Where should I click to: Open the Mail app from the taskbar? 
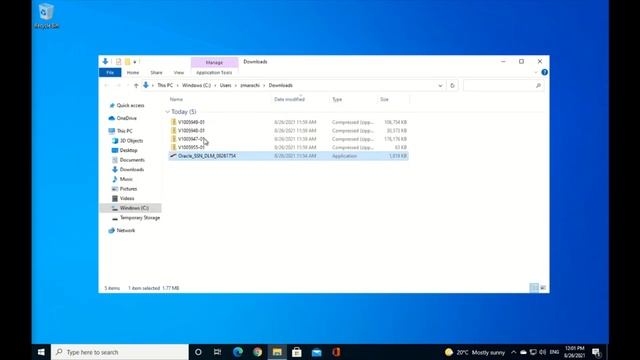point(316,352)
